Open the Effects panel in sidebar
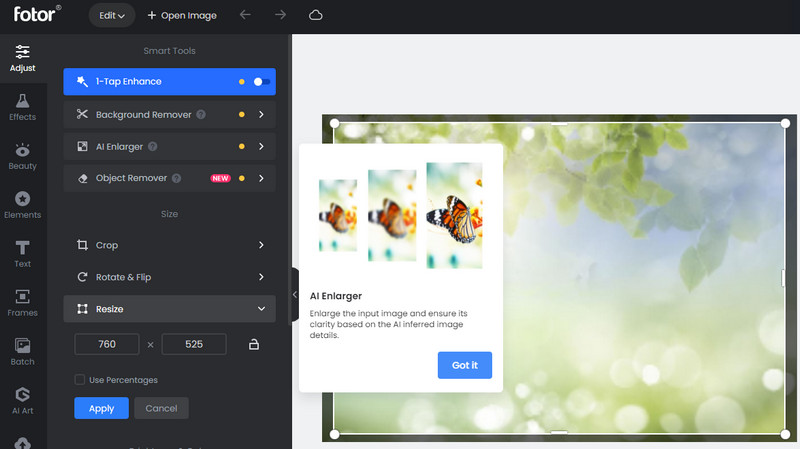 [22, 107]
